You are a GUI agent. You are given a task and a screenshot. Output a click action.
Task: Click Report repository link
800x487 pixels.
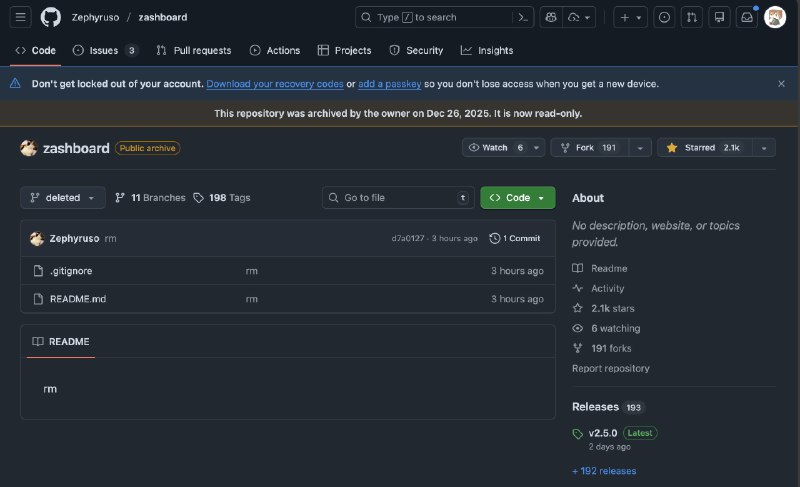pyautogui.click(x=611, y=368)
